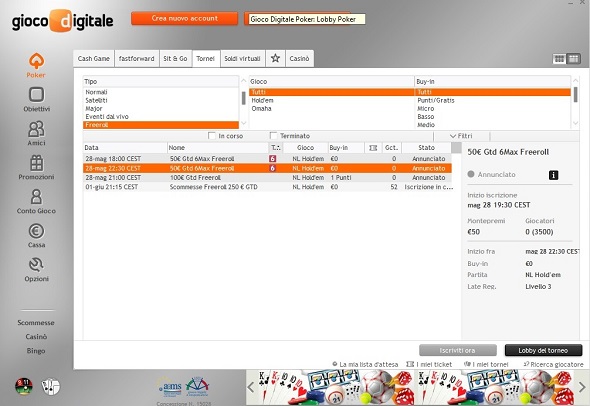Sort by Stato column header
This screenshot has height=406, width=590.
coord(426,148)
